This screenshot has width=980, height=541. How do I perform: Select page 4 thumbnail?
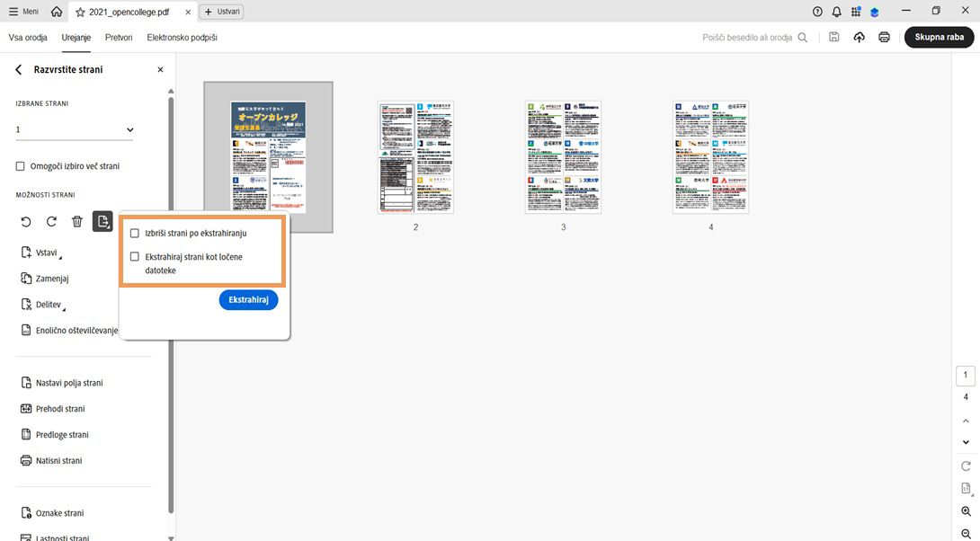click(x=710, y=156)
